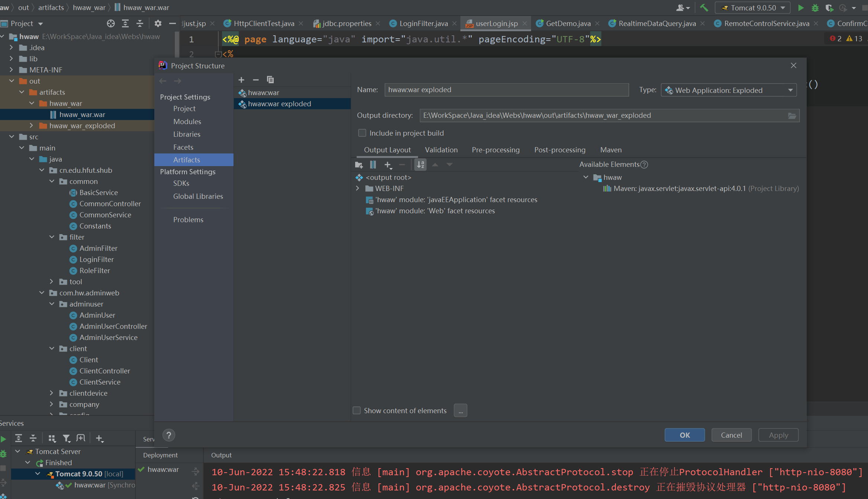This screenshot has height=499, width=868.
Task: Click the Cancel button
Action: 731,435
